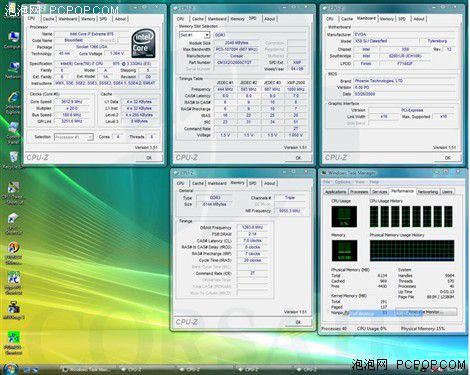
Task: Click the Corsair manufacturer field
Action: (236, 56)
